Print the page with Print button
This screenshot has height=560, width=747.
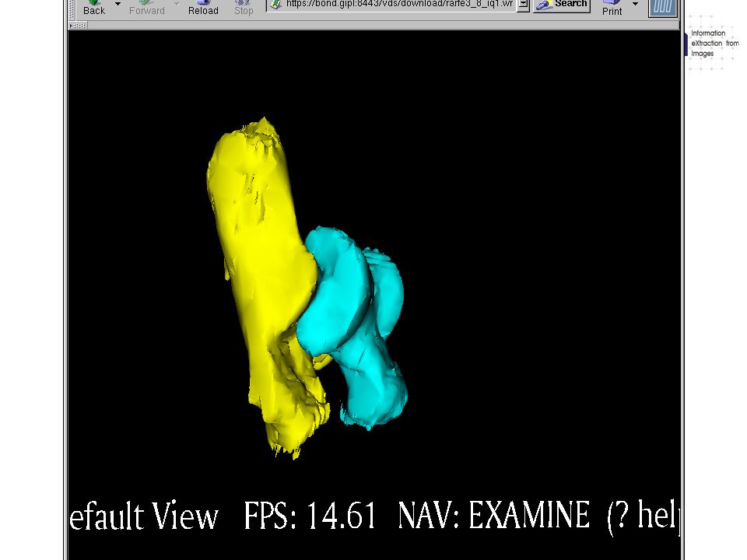(612, 8)
